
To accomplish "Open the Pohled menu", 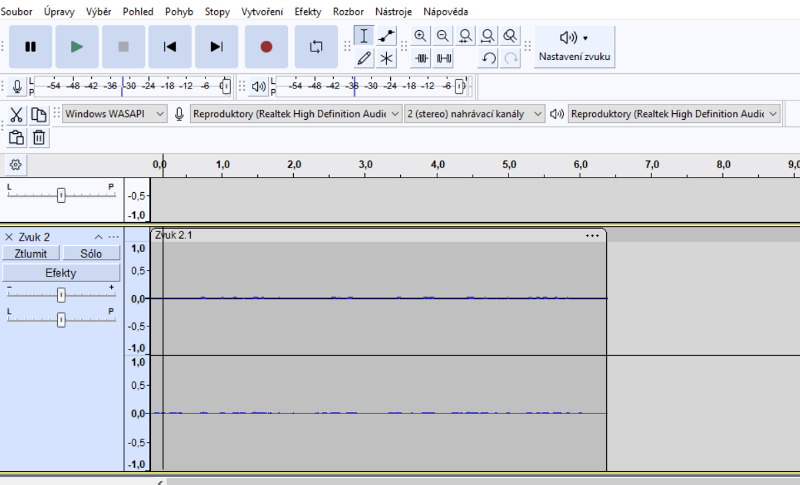I will (138, 11).
